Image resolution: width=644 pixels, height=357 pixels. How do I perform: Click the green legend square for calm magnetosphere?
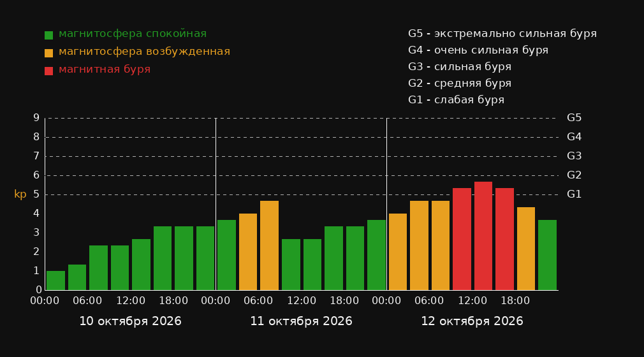49,35
